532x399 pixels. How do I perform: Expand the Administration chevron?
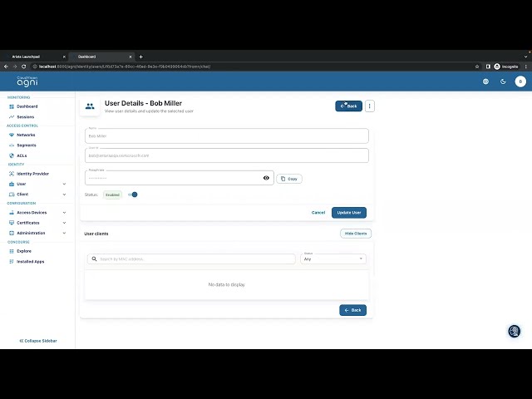click(64, 233)
